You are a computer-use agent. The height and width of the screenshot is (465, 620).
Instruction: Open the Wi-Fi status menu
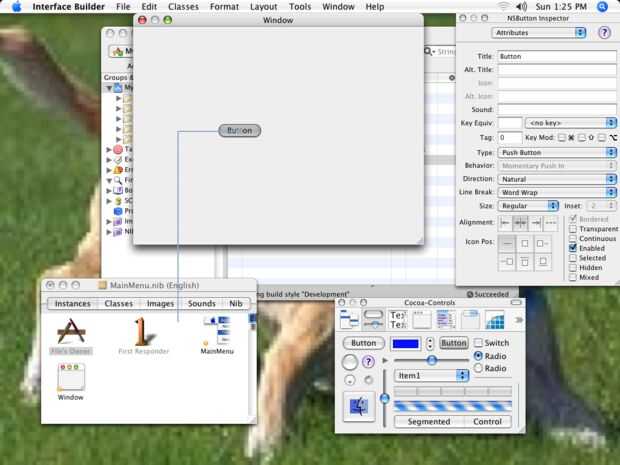tap(503, 6)
